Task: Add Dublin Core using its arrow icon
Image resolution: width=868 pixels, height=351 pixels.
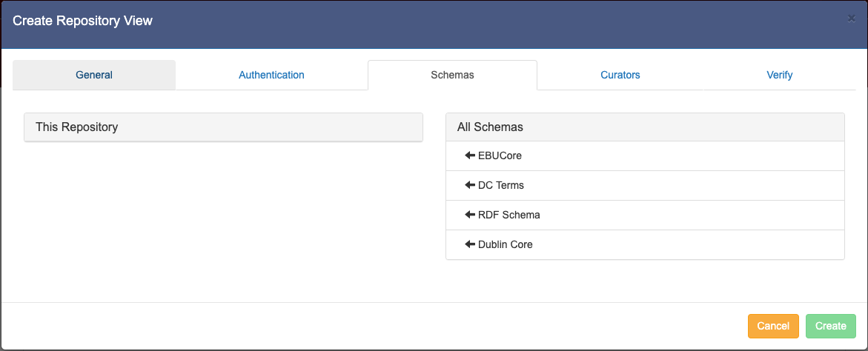Action: pos(469,244)
